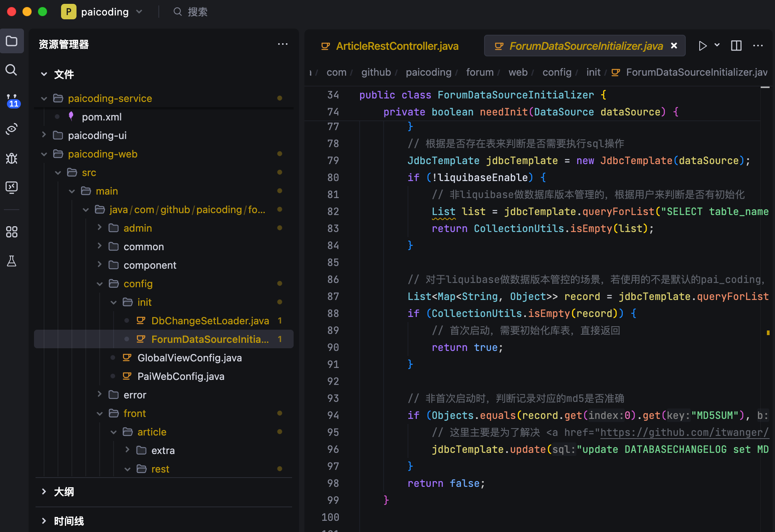Screen dimensions: 775x532
Task: Close the ForumDataSourceInitializer.java tab
Action: point(674,46)
